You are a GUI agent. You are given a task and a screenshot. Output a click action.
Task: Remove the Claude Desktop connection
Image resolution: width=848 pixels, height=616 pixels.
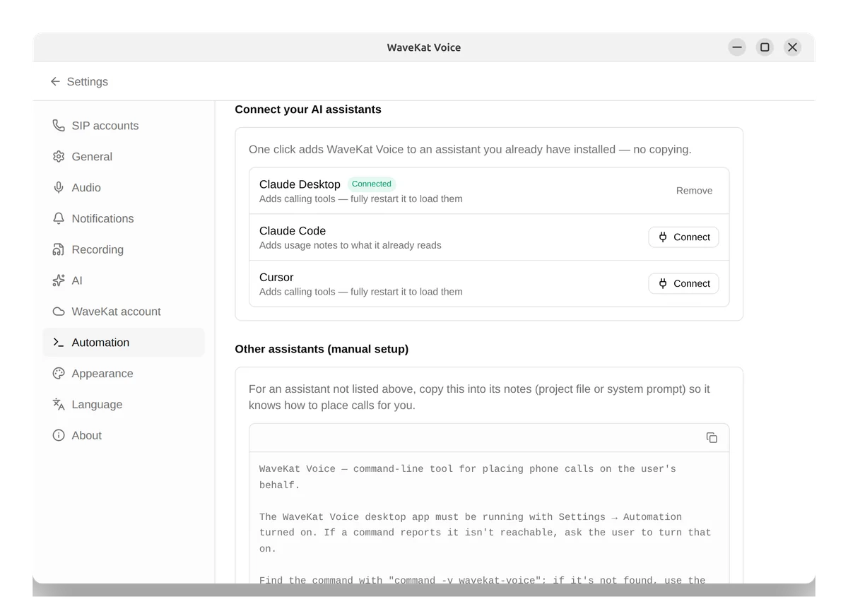(694, 191)
